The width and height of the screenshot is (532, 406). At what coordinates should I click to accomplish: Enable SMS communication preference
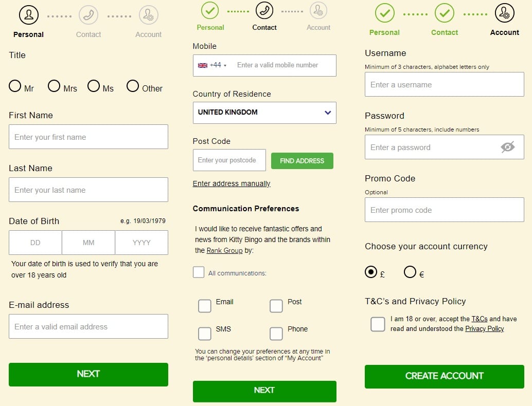[205, 334]
